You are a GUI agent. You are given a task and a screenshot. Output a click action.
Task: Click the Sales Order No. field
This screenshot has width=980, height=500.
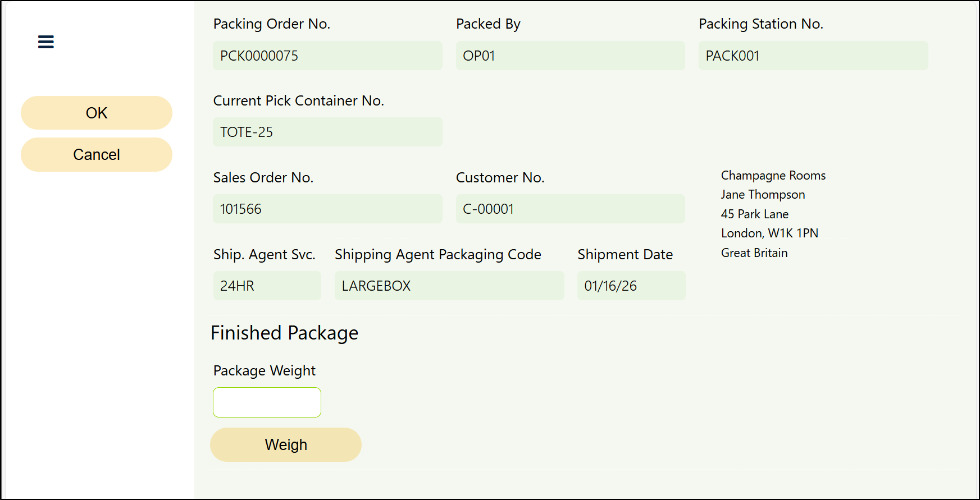(x=327, y=209)
